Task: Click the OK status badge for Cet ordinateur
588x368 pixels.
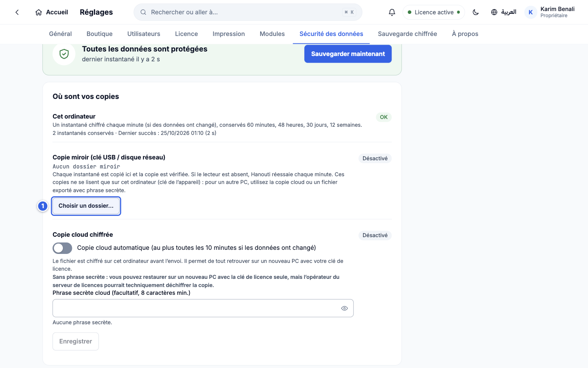Action: [384, 117]
